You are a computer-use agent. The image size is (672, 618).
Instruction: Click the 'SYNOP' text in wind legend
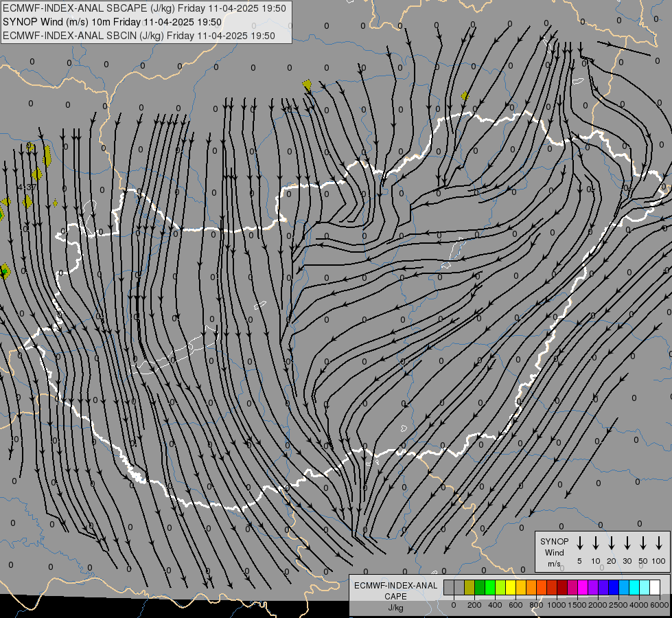[554, 541]
